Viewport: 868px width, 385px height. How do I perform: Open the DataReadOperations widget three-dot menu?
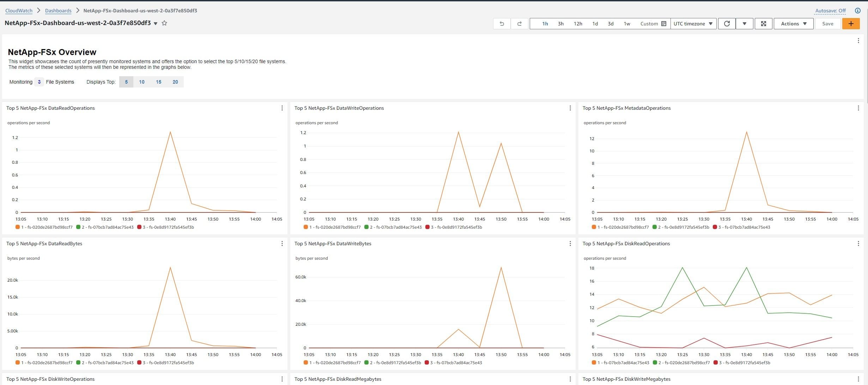coord(282,108)
